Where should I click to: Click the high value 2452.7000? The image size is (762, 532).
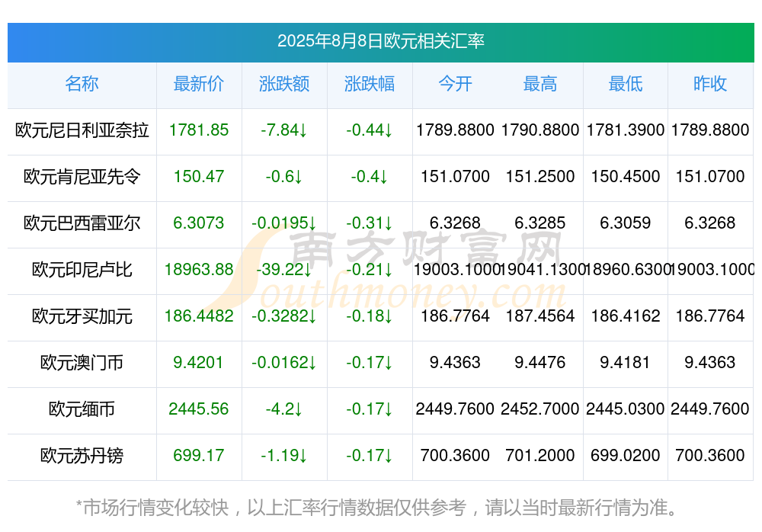[540, 409]
